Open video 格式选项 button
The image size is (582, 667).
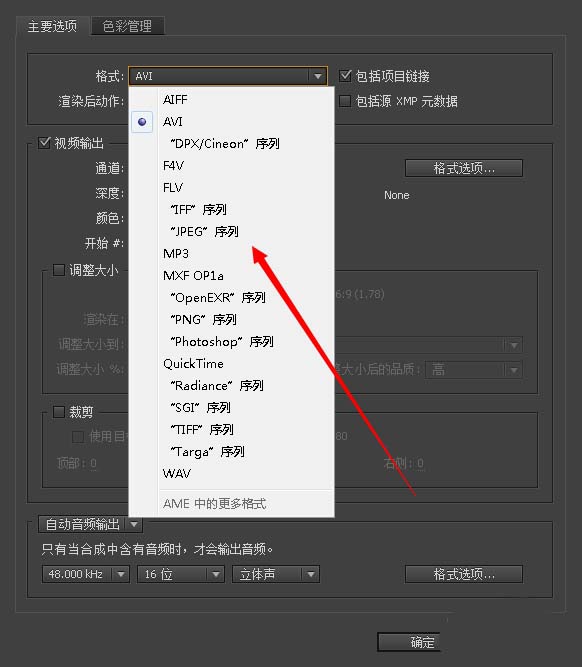click(x=464, y=168)
